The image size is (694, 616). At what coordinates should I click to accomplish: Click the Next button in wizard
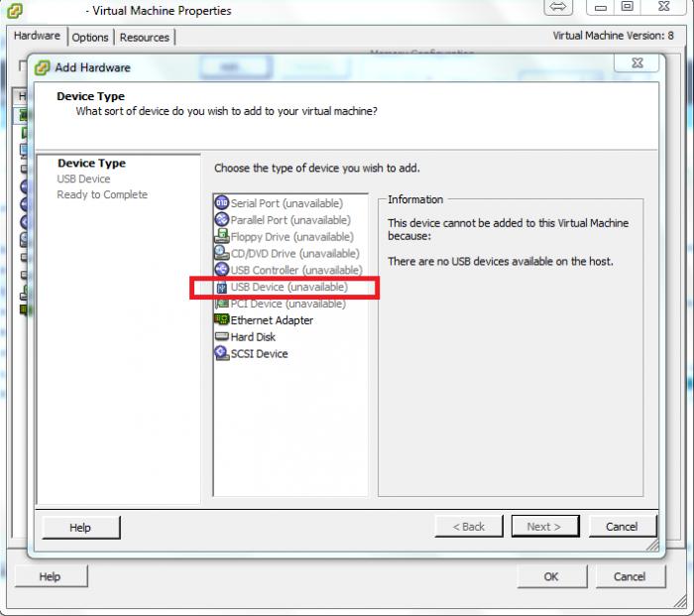[545, 526]
